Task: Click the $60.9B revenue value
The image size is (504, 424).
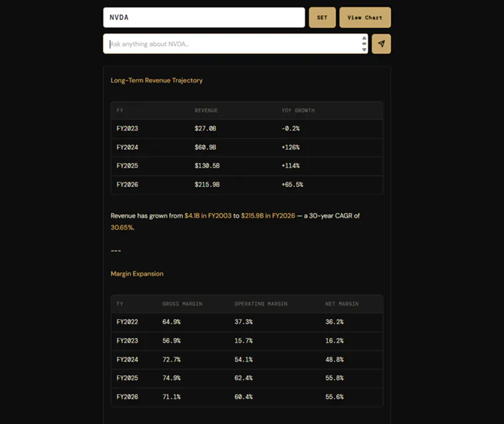Action: point(205,147)
